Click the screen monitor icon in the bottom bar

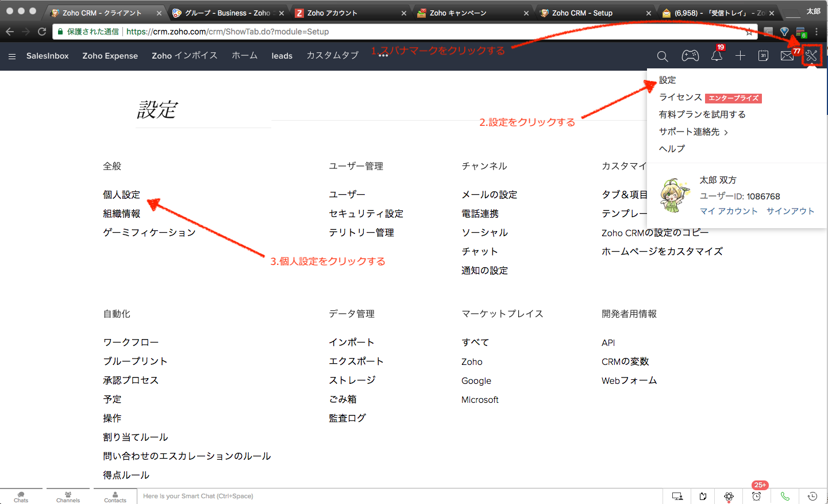(x=677, y=497)
